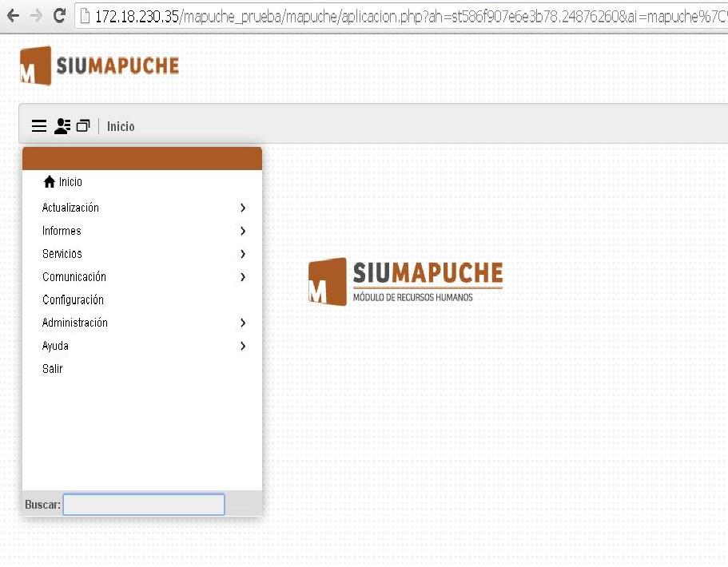The width and height of the screenshot is (728, 567).
Task: Expand the Administración submenu chevron
Action: pos(243,323)
